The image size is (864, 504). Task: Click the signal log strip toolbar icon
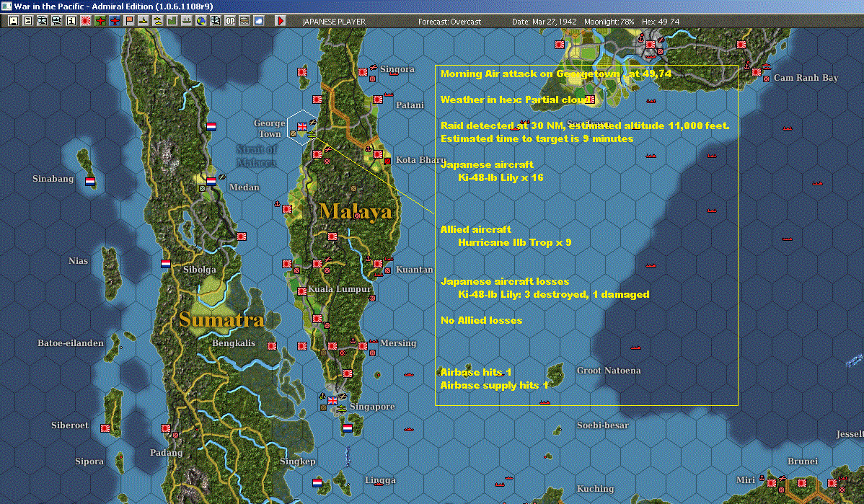click(244, 21)
